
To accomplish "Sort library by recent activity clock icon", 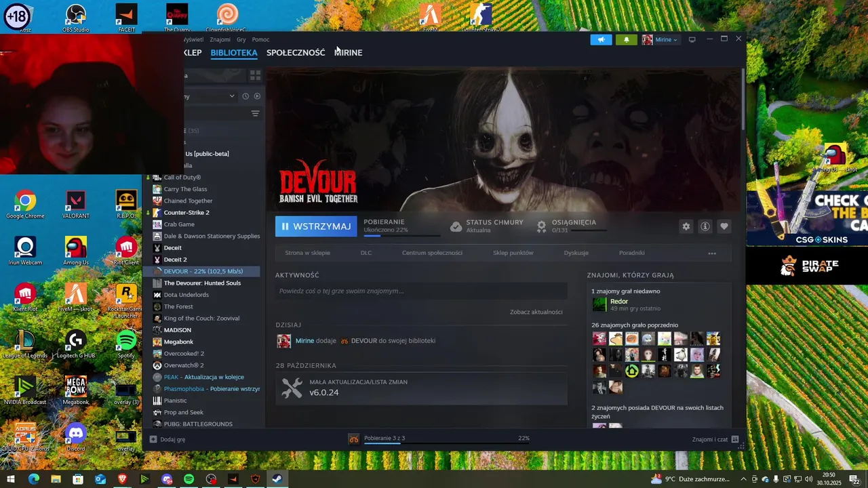I will [245, 96].
